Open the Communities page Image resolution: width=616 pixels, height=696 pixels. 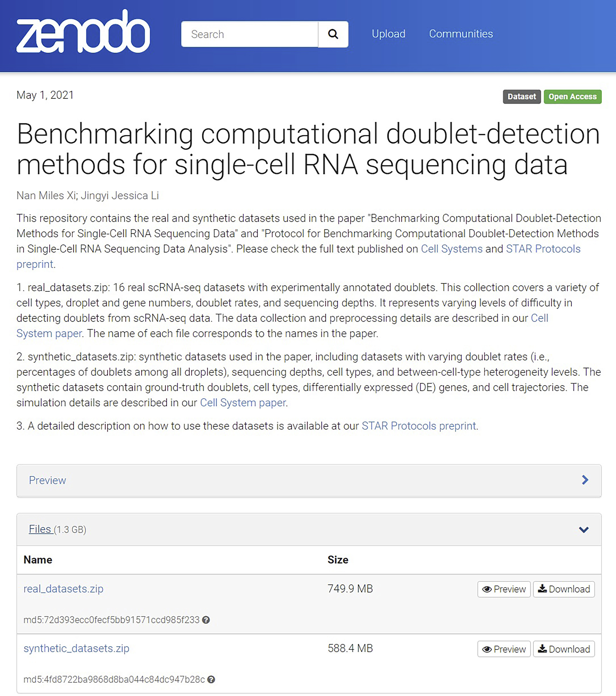[461, 34]
